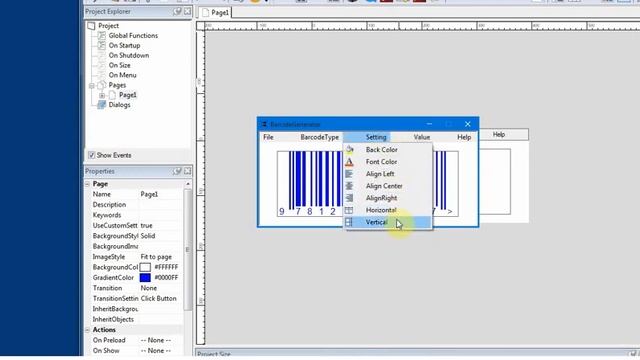Select the Pages folder node
The height and width of the screenshot is (360, 640).
tap(117, 85)
